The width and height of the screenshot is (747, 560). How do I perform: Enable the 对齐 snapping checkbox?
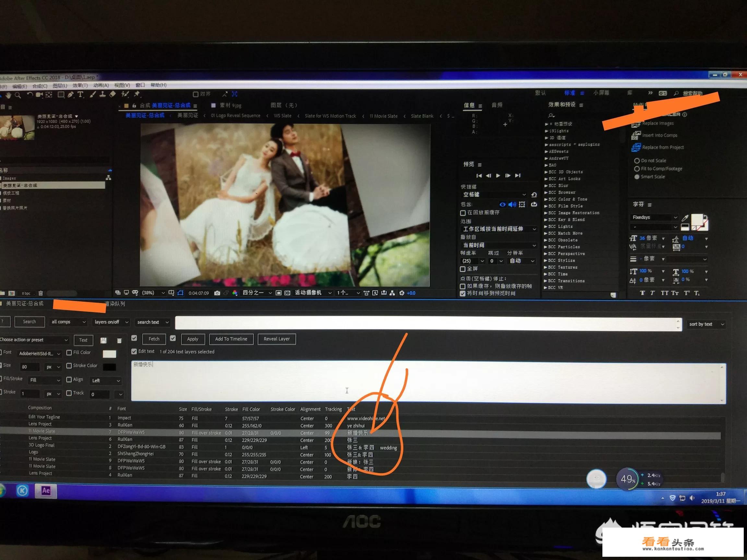pyautogui.click(x=196, y=94)
